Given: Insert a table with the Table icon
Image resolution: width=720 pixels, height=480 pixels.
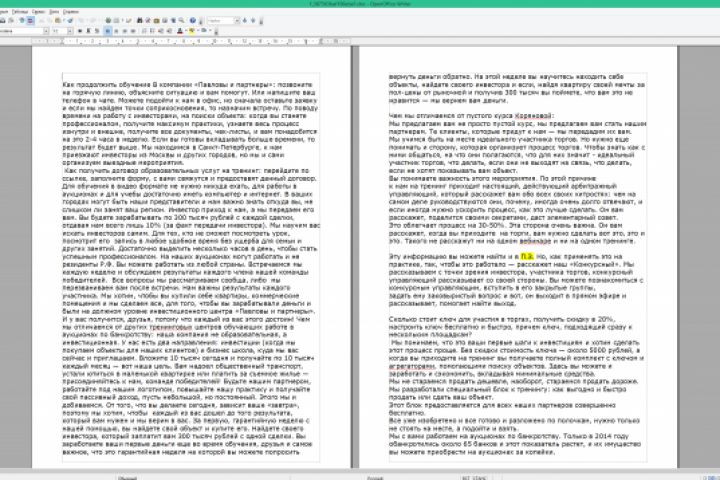Looking at the screenshot, I should click(116, 21).
